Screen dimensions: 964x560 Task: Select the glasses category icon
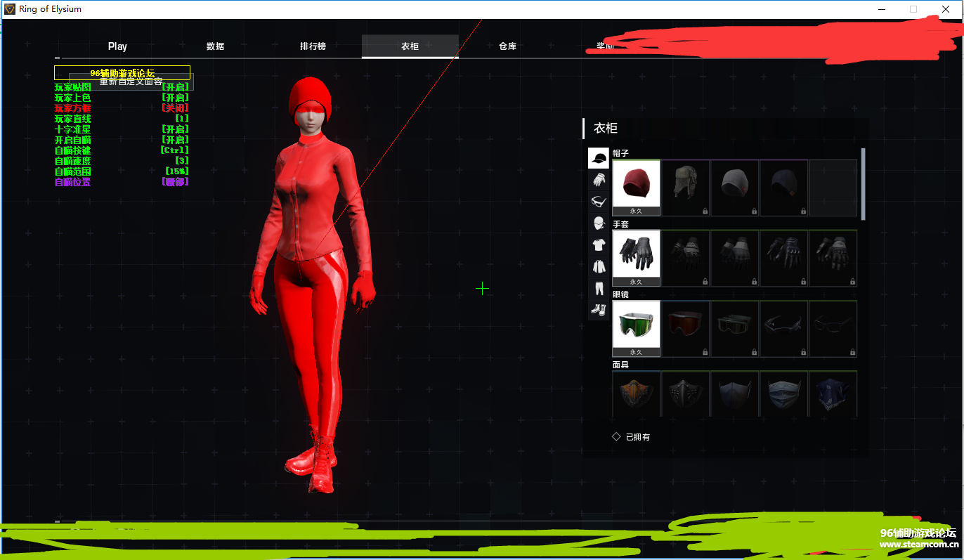coord(598,202)
